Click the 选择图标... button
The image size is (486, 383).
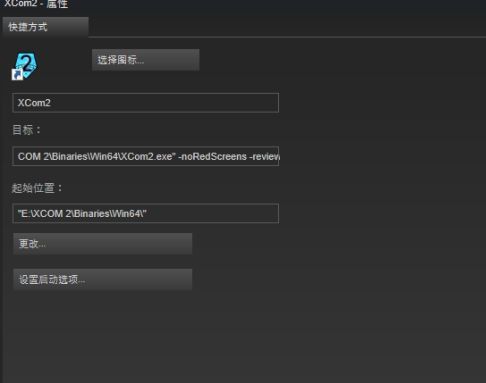(x=146, y=60)
